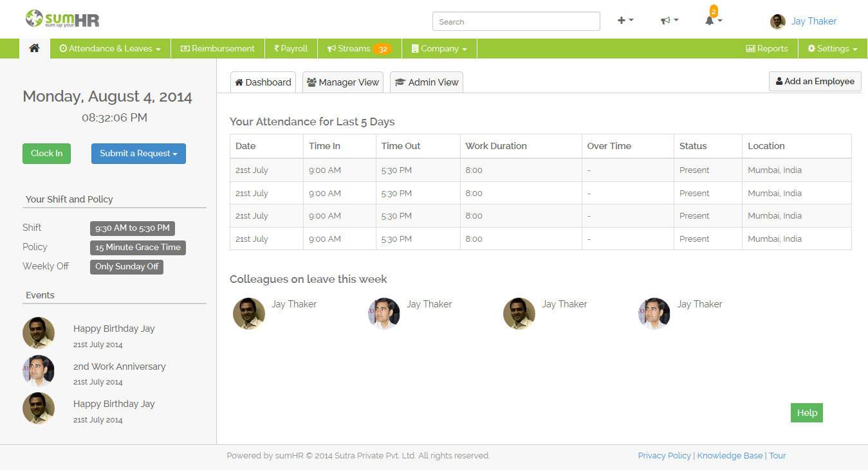Click the 2nd Work Anniversary event photo
This screenshot has height=470, width=868.
(38, 370)
